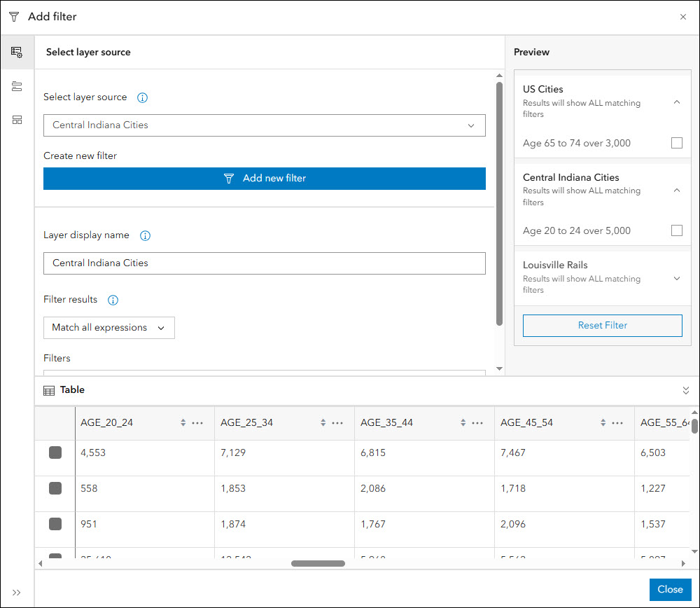This screenshot has height=608, width=700.
Task: Click the Add new filter button
Action: point(264,179)
